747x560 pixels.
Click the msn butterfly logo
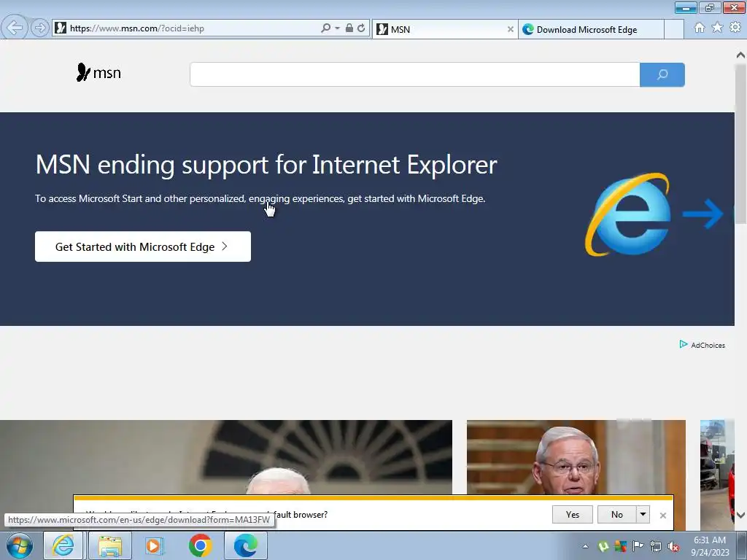click(98, 72)
